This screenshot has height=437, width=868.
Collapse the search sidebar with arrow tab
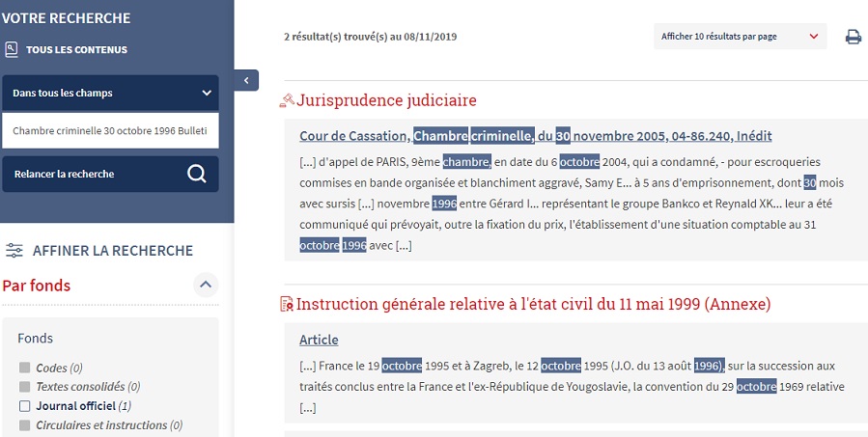click(x=246, y=80)
